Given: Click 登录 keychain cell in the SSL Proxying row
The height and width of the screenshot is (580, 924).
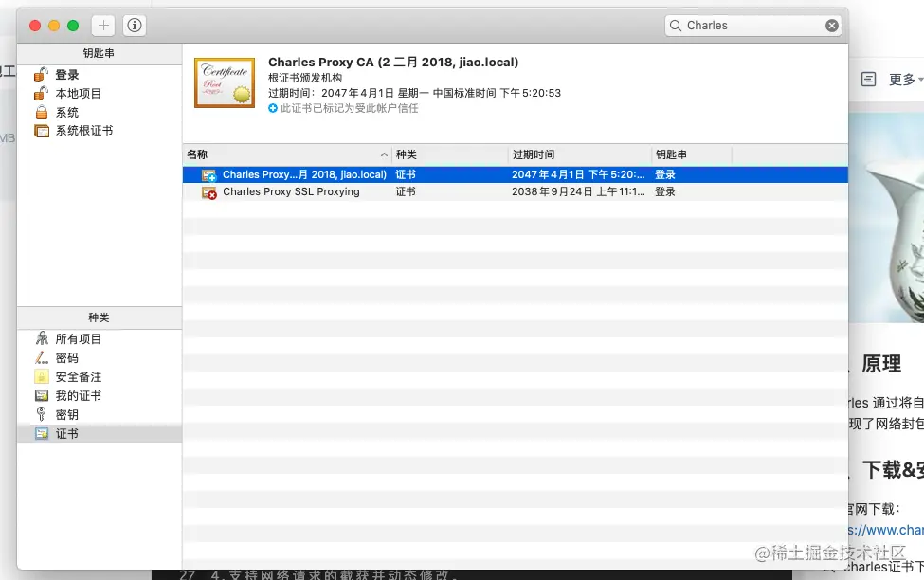Looking at the screenshot, I should point(665,191).
